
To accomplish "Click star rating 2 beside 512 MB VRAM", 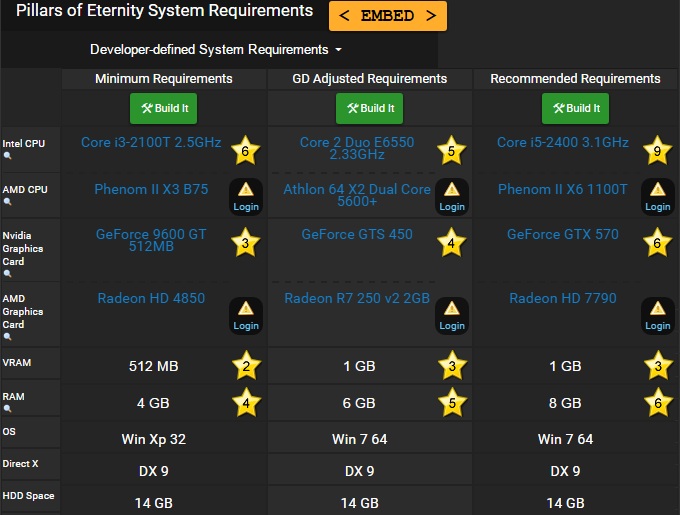I will [246, 365].
